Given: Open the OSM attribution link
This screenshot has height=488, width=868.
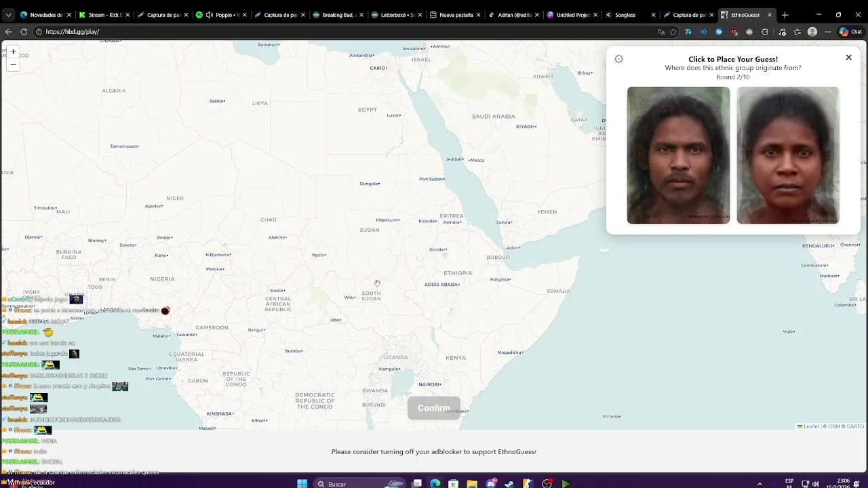Looking at the screenshot, I should (x=834, y=426).
